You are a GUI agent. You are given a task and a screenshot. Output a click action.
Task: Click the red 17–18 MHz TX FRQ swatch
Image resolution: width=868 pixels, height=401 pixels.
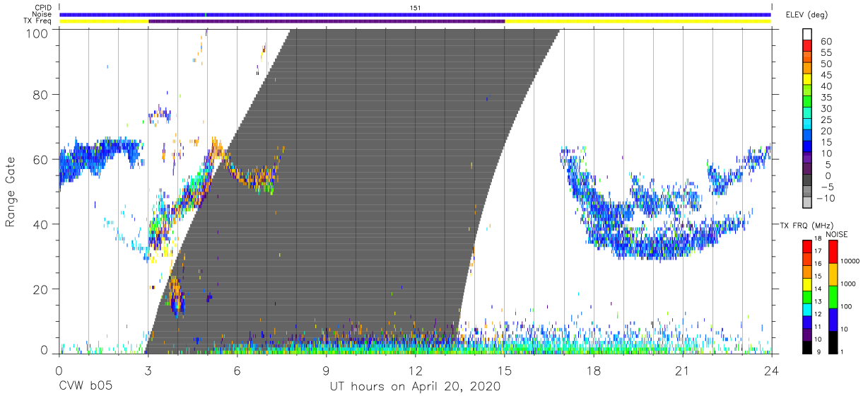(x=807, y=246)
